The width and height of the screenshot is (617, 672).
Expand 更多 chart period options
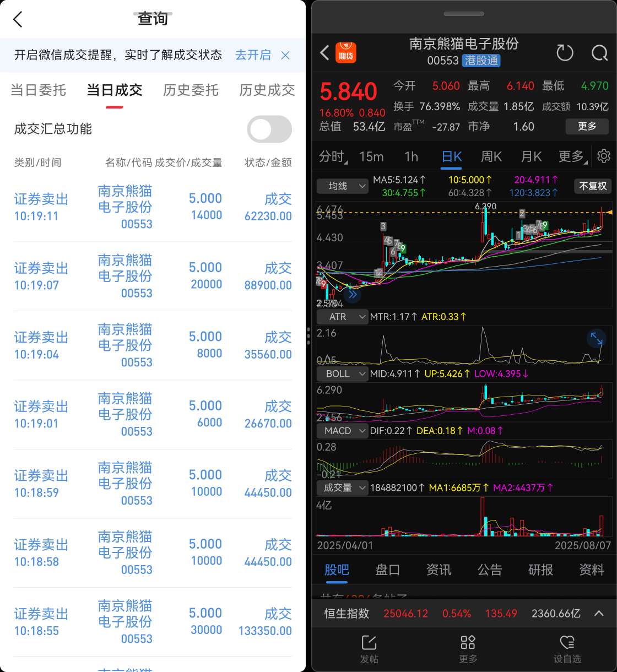(572, 156)
